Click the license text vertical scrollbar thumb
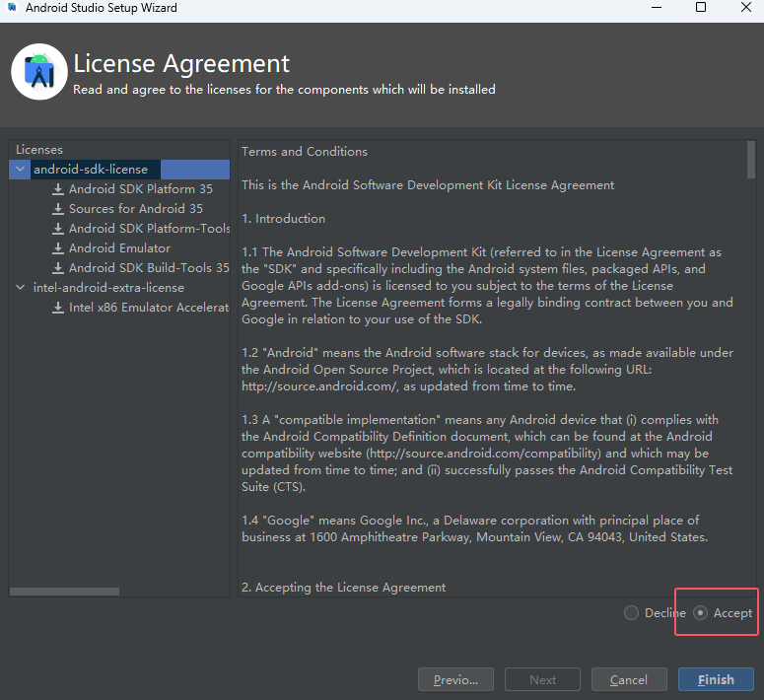764x700 pixels. pos(751,160)
